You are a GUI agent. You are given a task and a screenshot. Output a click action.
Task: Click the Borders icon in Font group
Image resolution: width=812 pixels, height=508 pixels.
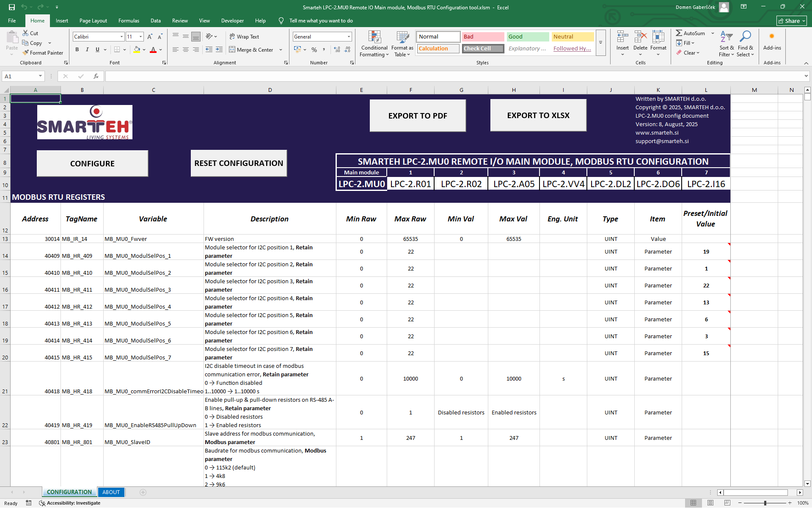pyautogui.click(x=117, y=50)
